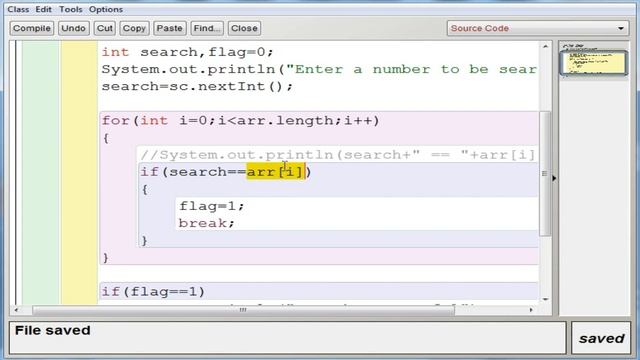Click the commented-out println line
The width and height of the screenshot is (640, 360).
tap(338, 155)
